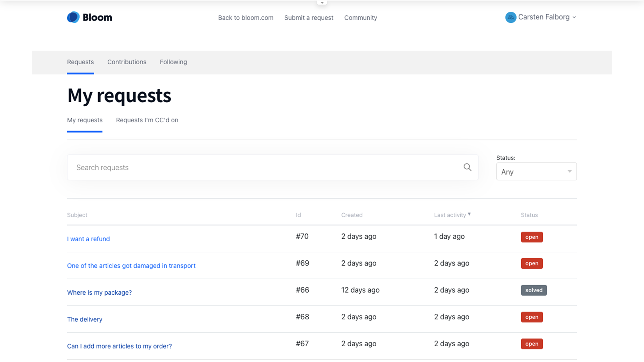The width and height of the screenshot is (644, 362).
Task: Click the small arrow tab at top center
Action: 322,3
